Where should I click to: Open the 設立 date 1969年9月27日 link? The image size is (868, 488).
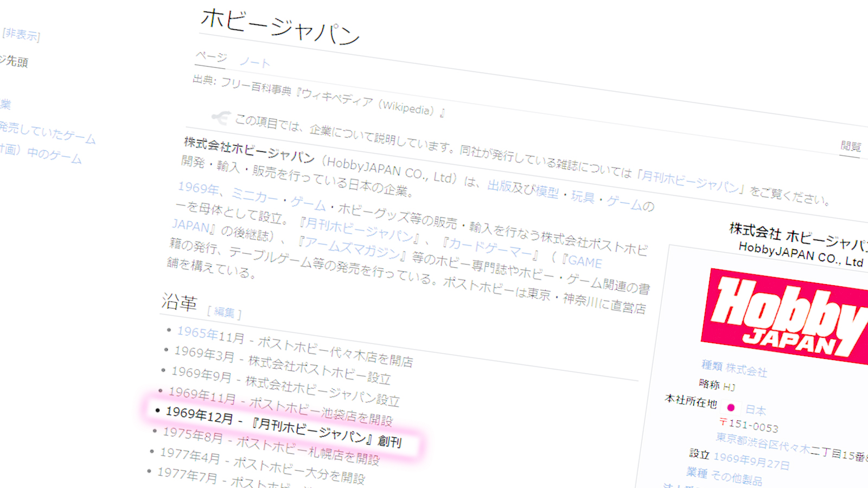pos(751,461)
